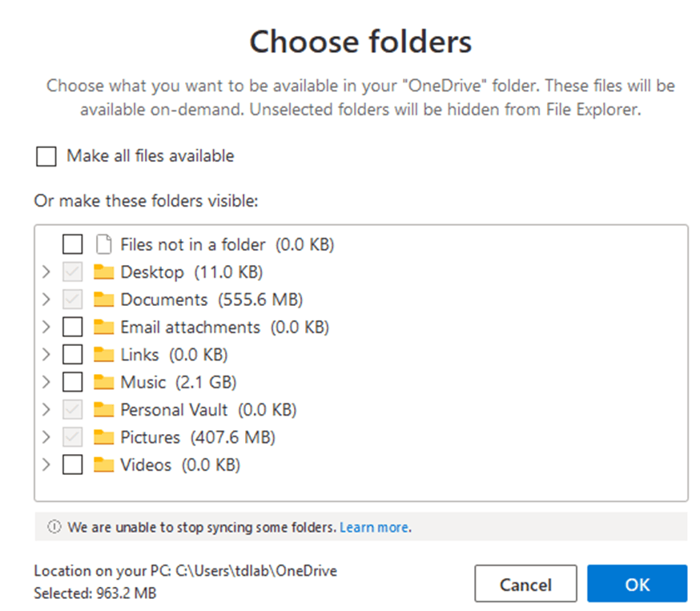Enable syncing for Email attachments
Image resolution: width=700 pixels, height=611 pixels.
click(73, 327)
